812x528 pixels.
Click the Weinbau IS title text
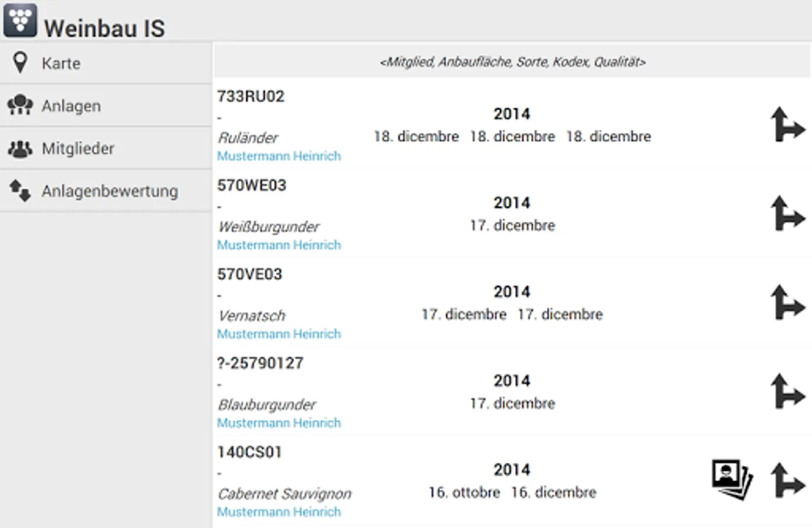pos(104,28)
